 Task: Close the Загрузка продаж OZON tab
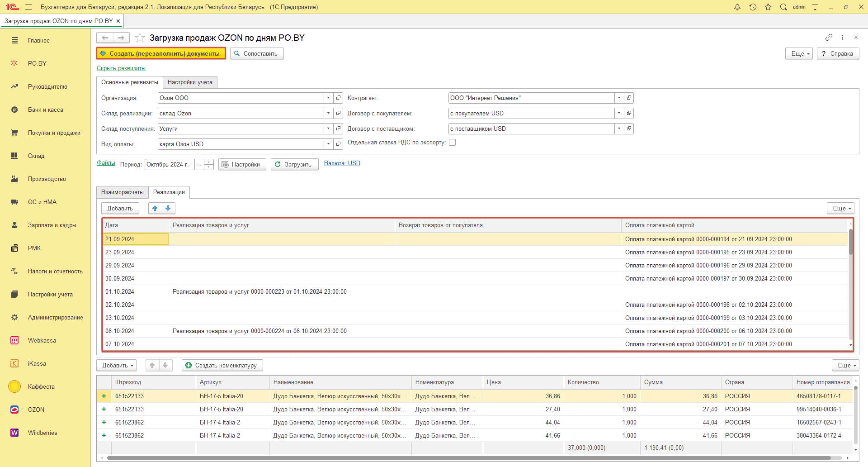click(x=118, y=21)
